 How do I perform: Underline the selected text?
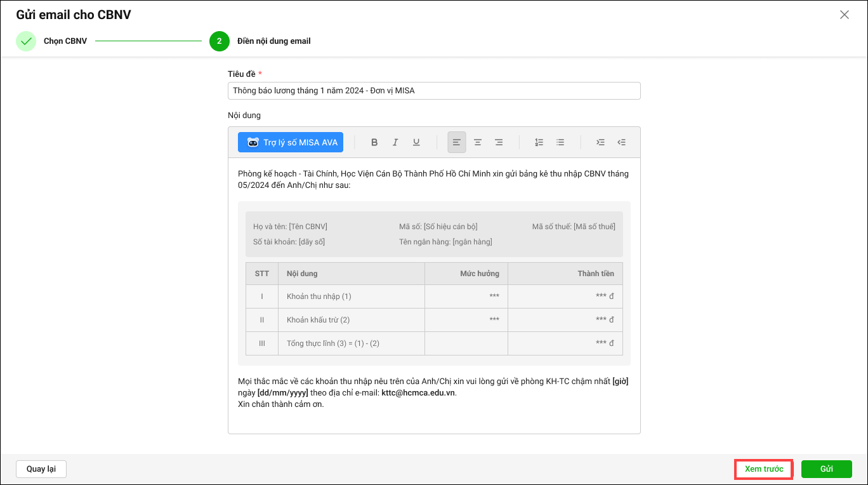[416, 142]
